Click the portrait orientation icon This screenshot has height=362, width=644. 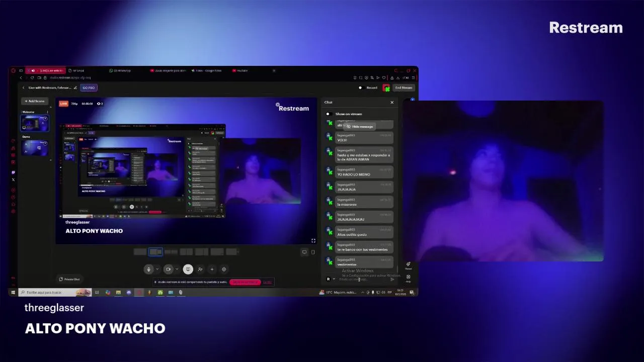[x=313, y=252]
